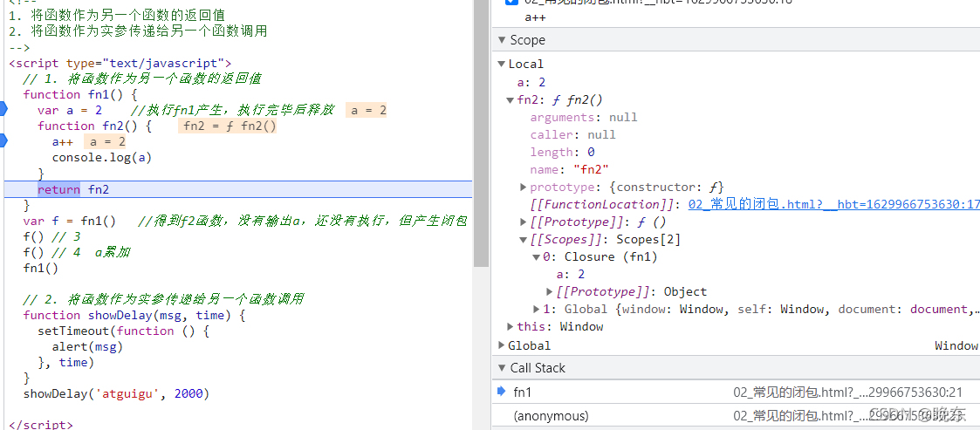This screenshot has height=430, width=980.
Task: Collapse the 0: Closure (fn1) entry
Action: click(x=536, y=257)
